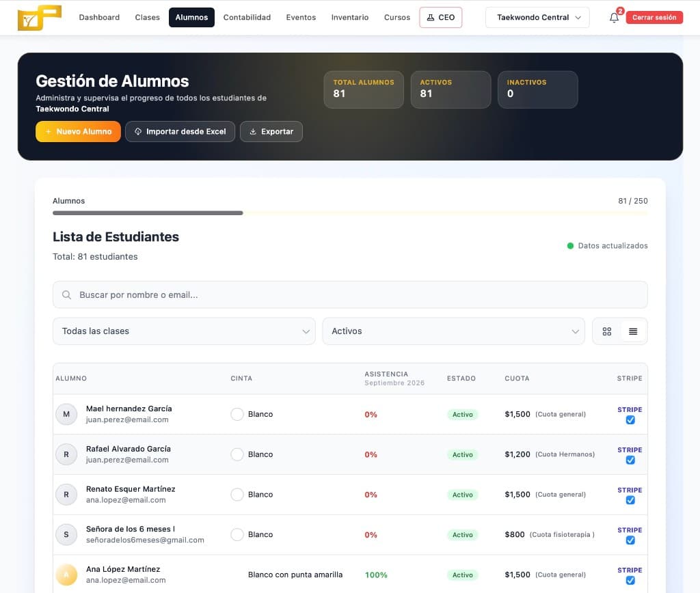Open the Eventos tab

[301, 17]
